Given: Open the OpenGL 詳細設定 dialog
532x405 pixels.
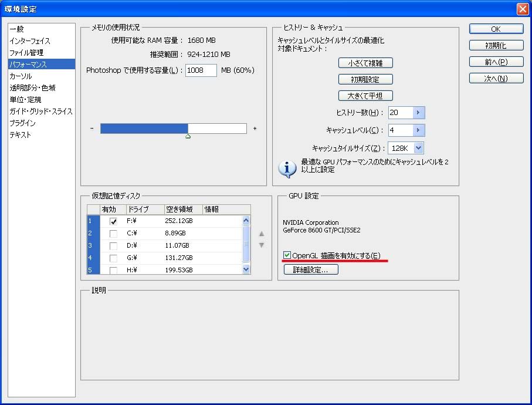Looking at the screenshot, I should click(310, 269).
